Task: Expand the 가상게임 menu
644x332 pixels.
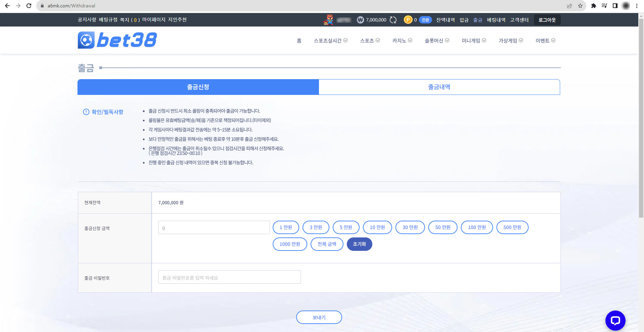Action: point(511,41)
